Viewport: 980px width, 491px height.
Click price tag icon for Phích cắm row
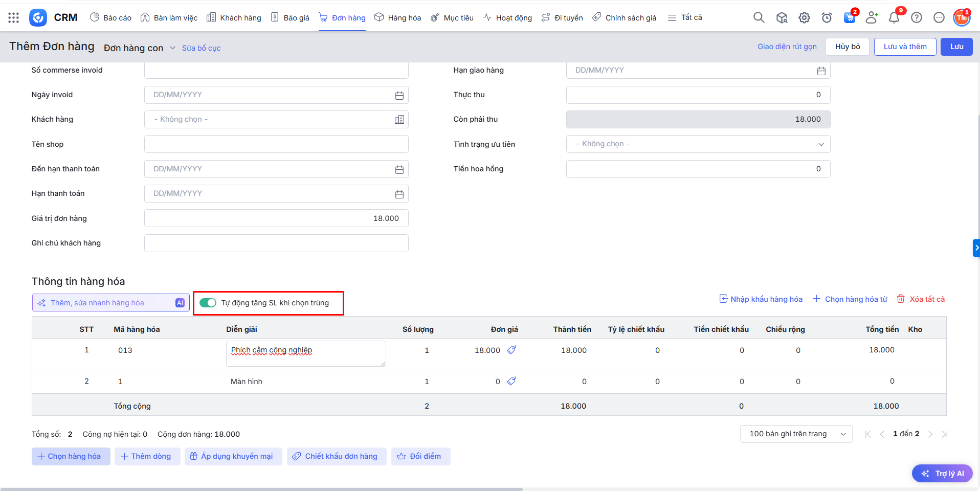click(x=511, y=350)
